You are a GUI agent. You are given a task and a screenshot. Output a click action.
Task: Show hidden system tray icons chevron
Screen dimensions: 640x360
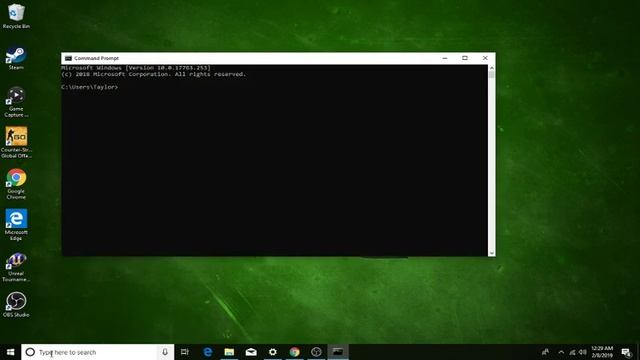coord(561,352)
